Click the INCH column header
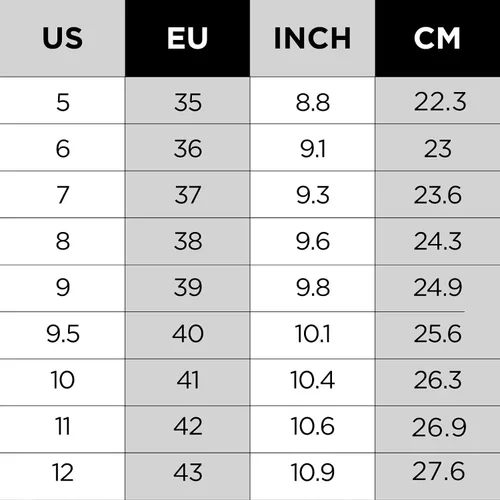 coord(312,38)
